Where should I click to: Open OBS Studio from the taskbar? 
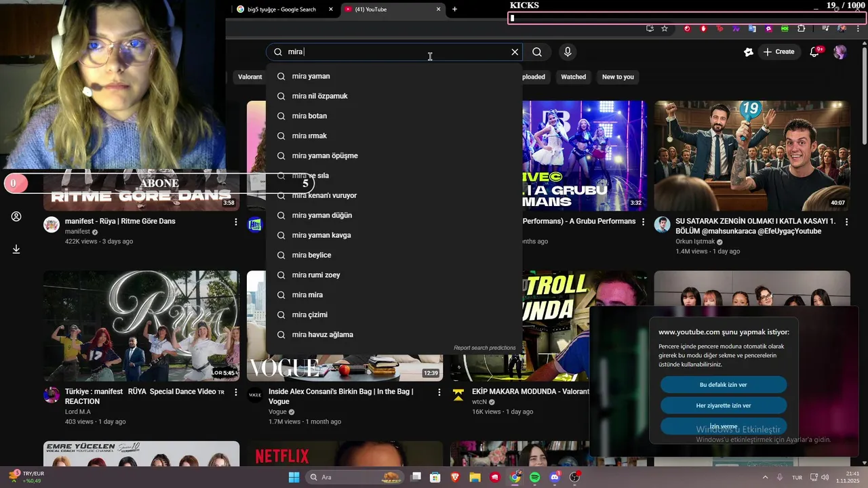[x=574, y=477]
